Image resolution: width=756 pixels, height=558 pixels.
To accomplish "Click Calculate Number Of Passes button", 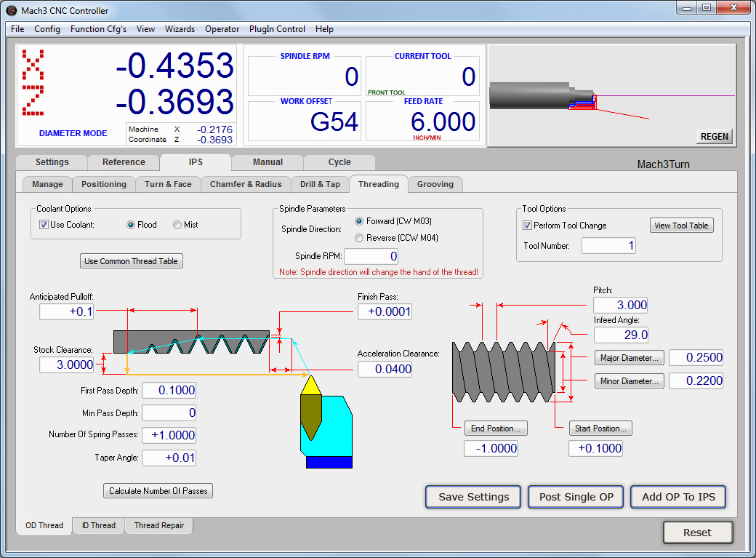I will pos(158,491).
